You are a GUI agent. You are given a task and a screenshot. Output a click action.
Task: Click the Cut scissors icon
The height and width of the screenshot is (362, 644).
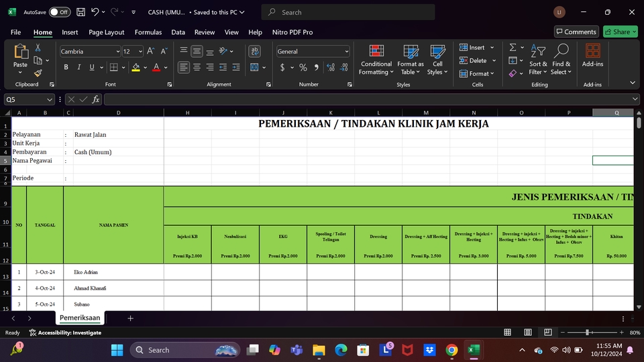tap(38, 48)
